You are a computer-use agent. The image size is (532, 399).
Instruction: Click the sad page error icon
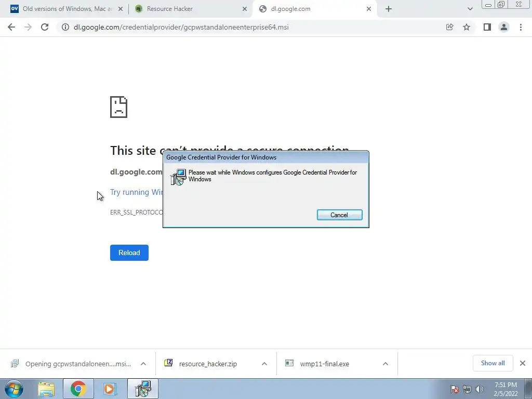click(119, 107)
